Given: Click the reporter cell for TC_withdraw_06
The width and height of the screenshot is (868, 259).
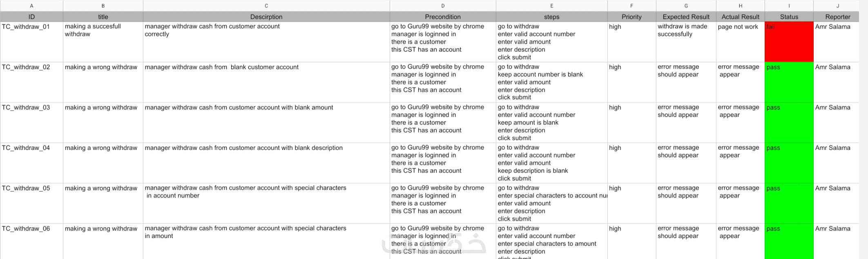Looking at the screenshot, I should tap(837, 241).
